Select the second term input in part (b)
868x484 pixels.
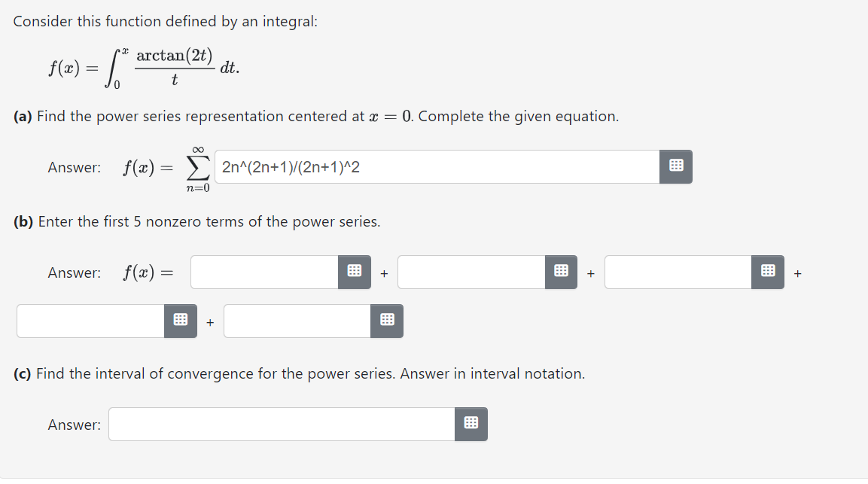[x=470, y=272]
